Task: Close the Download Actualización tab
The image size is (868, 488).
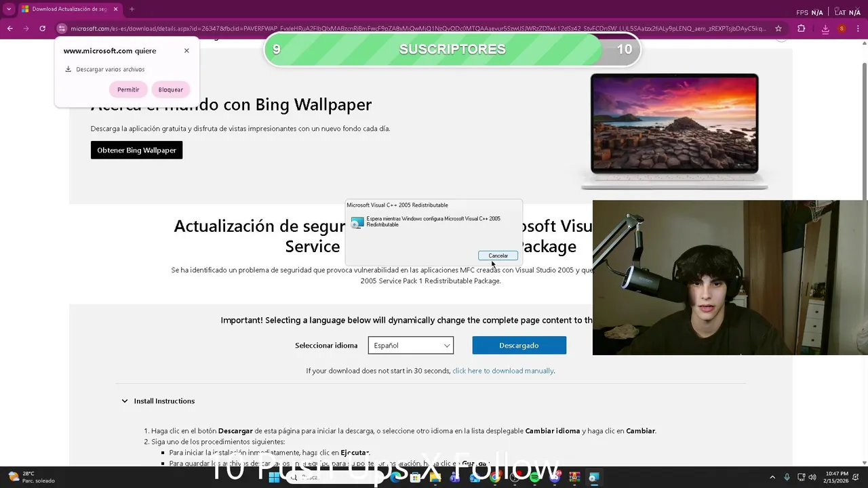Action: pyautogui.click(x=116, y=9)
